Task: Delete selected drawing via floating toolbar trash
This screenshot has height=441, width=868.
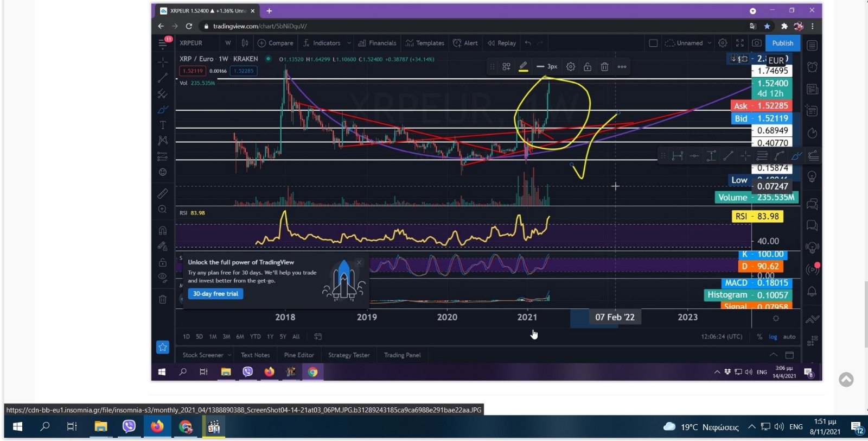Action: (604, 66)
